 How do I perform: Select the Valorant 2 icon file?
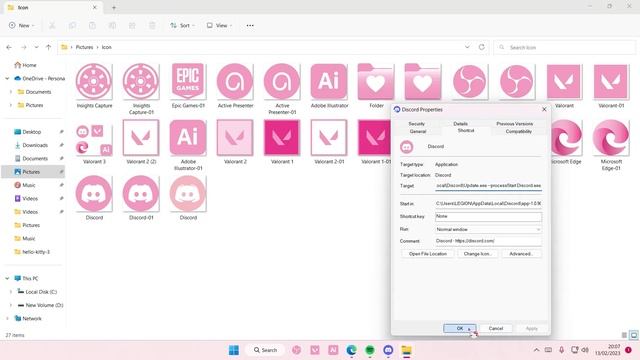pyautogui.click(x=235, y=142)
